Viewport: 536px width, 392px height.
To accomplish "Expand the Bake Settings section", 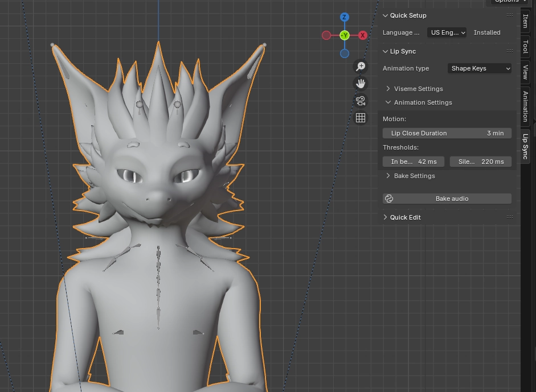I will (x=414, y=176).
